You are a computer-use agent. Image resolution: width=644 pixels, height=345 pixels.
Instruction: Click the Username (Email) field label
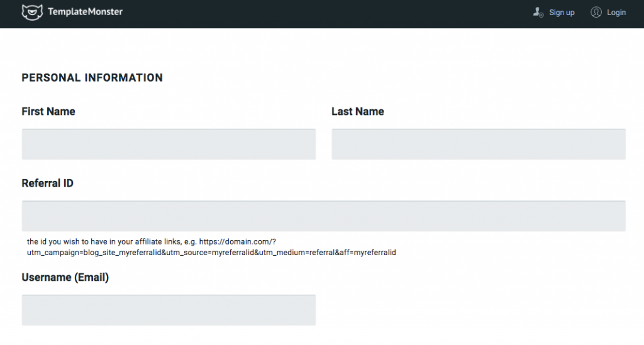click(x=65, y=277)
